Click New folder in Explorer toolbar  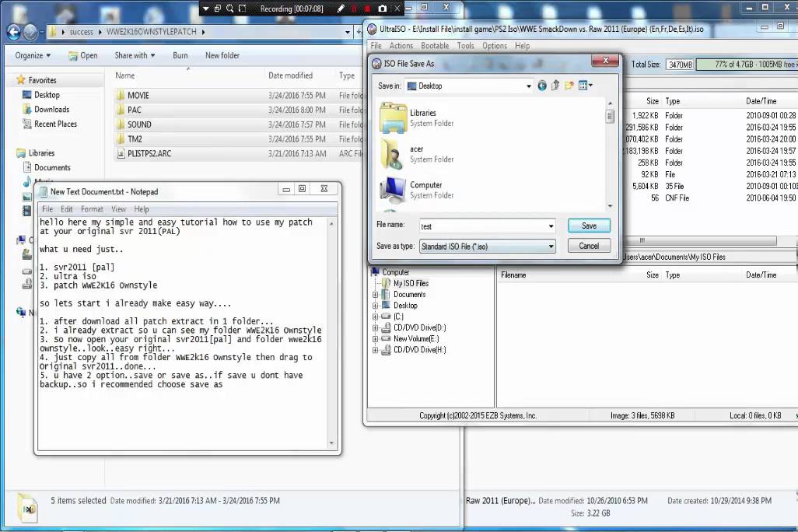[x=222, y=55]
